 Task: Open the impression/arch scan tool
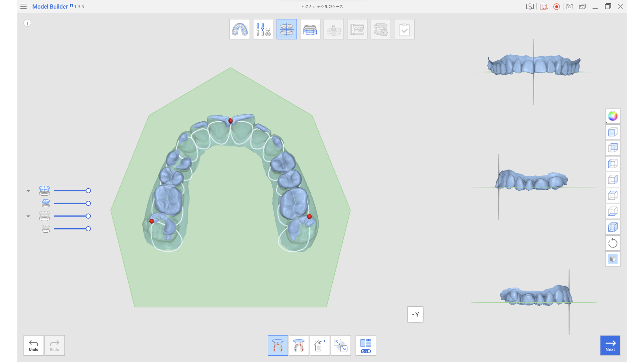(239, 29)
